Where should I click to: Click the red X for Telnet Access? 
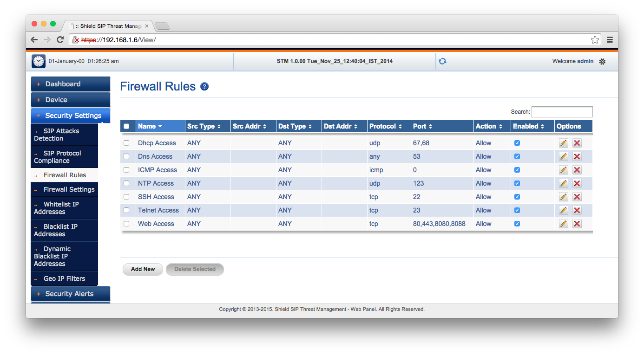click(577, 210)
